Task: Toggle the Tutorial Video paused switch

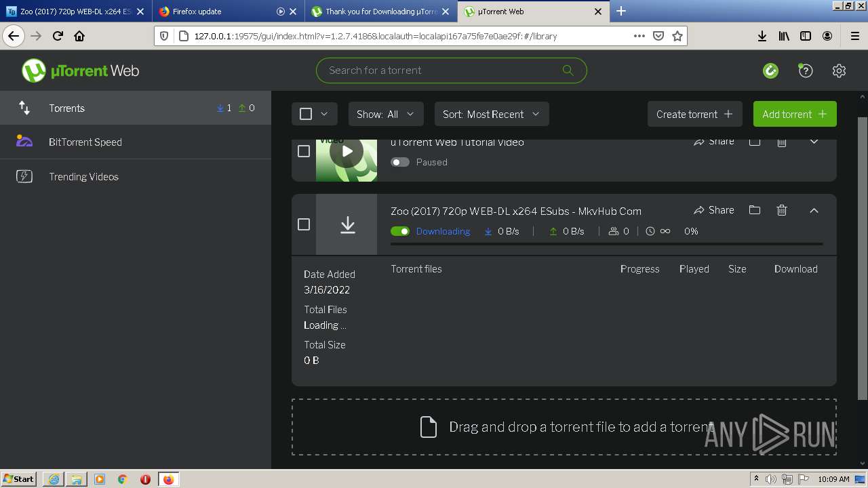Action: 400,162
